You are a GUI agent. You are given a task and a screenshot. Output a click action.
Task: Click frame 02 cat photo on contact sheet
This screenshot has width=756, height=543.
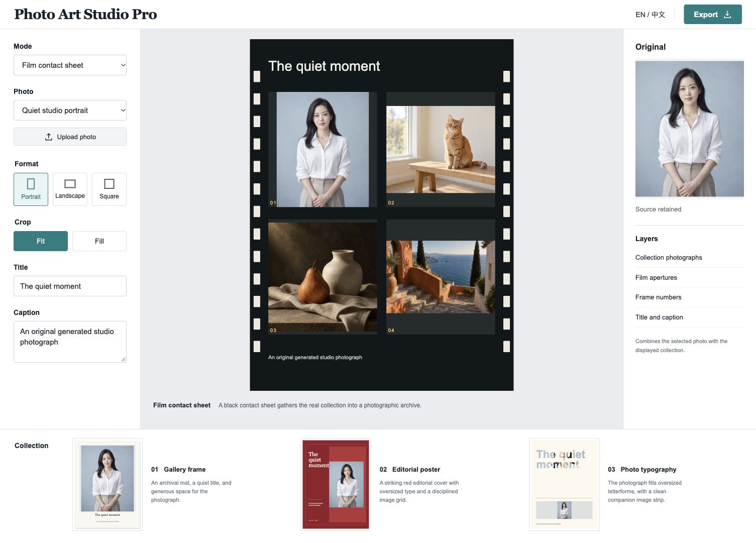click(441, 149)
